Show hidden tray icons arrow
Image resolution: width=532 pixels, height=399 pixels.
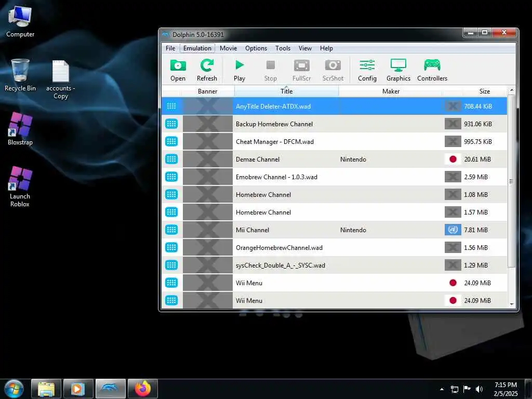442,389
